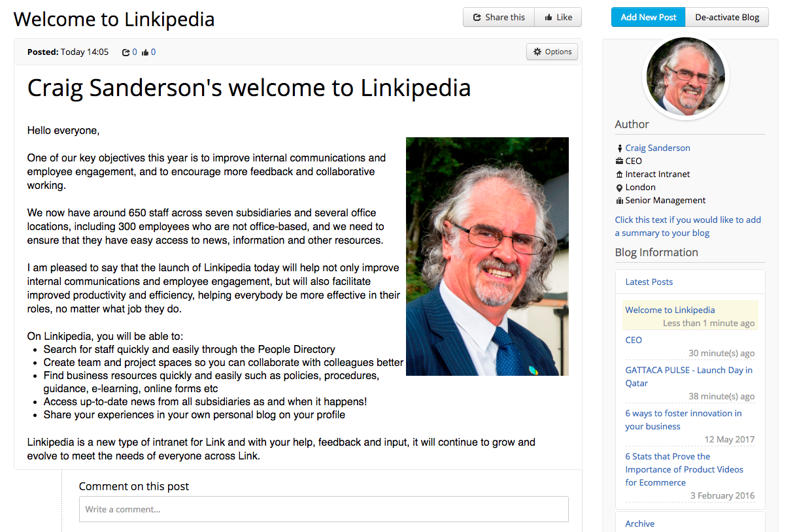The height and width of the screenshot is (532, 795).
Task: Click the briefcase icon next to CEO
Action: (620, 161)
